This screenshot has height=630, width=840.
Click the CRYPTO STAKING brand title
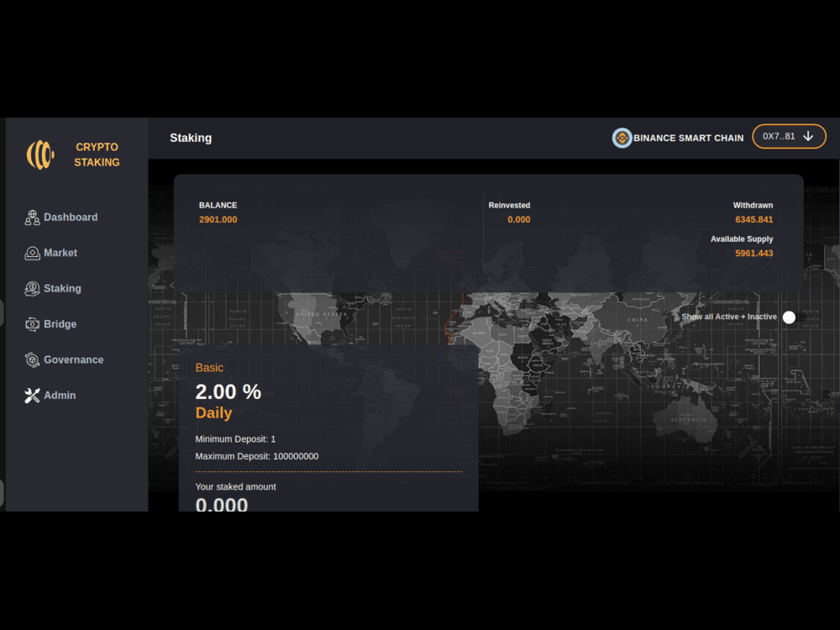(97, 155)
